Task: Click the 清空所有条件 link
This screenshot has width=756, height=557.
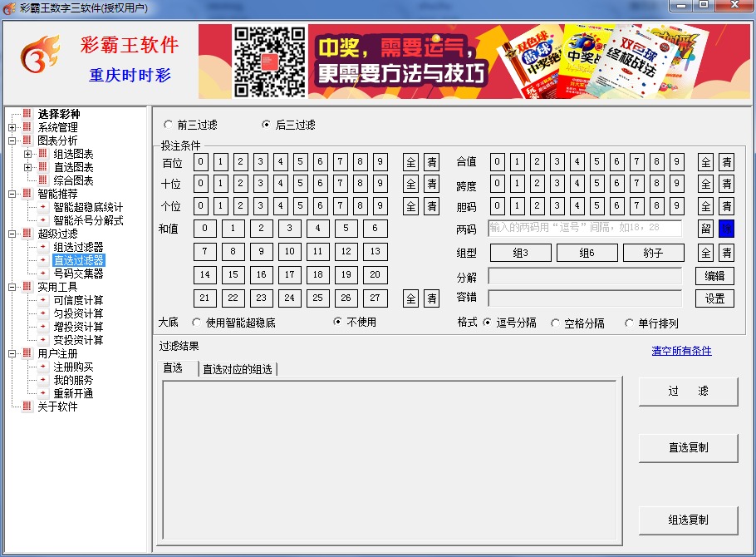Action: click(681, 351)
